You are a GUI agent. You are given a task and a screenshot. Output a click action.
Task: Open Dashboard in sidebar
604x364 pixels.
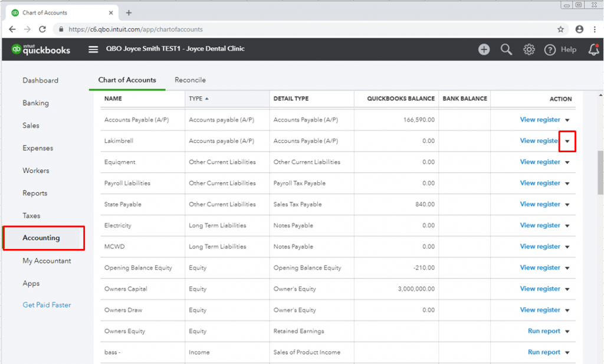tap(41, 80)
